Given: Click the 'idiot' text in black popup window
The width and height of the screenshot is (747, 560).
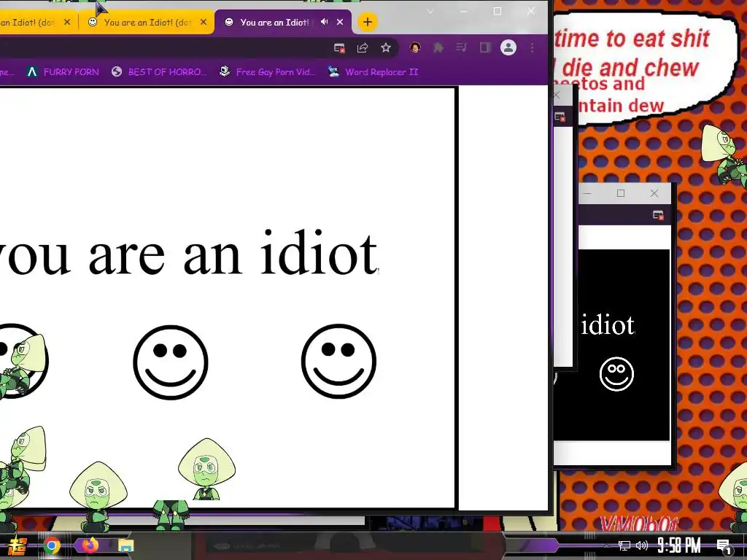Looking at the screenshot, I should tap(608, 325).
